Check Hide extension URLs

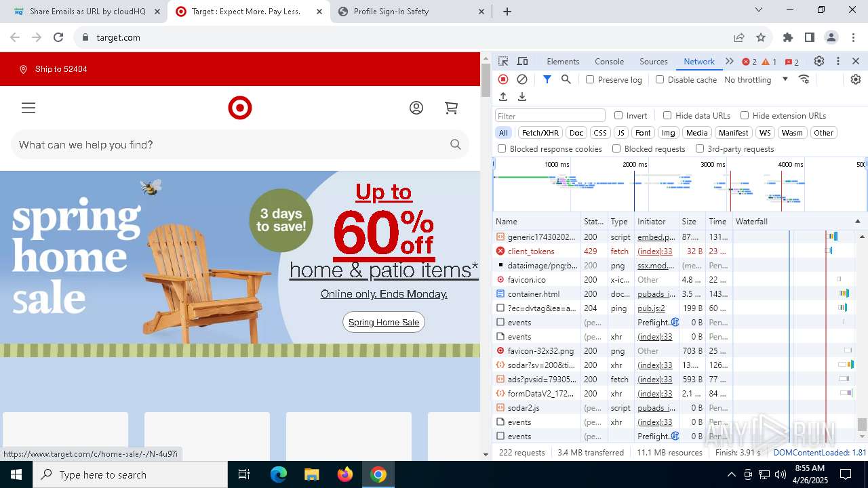(x=745, y=115)
